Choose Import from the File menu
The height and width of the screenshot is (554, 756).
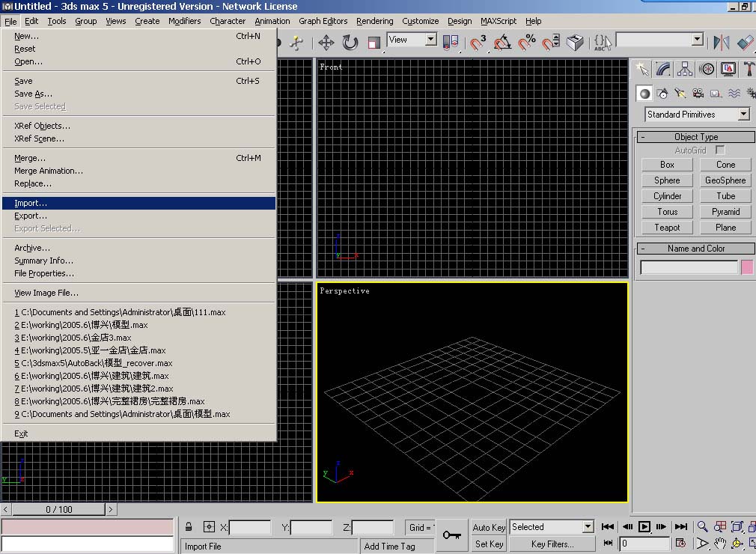139,203
